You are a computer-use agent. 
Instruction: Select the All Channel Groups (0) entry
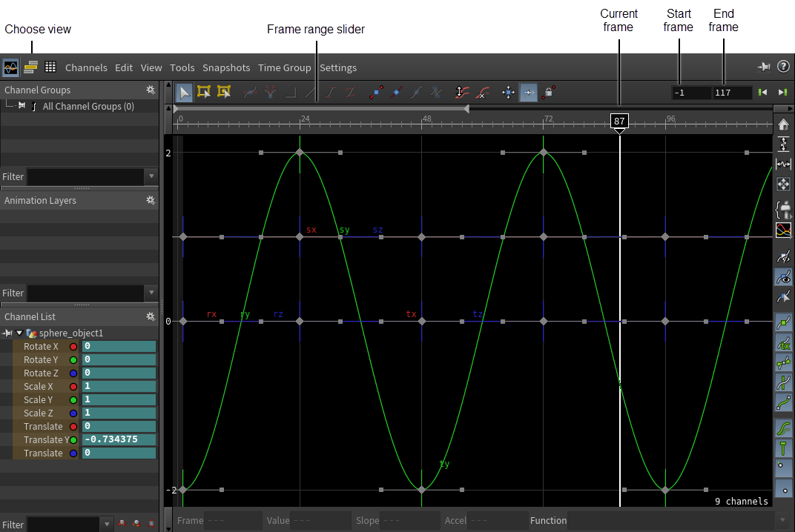click(x=88, y=107)
